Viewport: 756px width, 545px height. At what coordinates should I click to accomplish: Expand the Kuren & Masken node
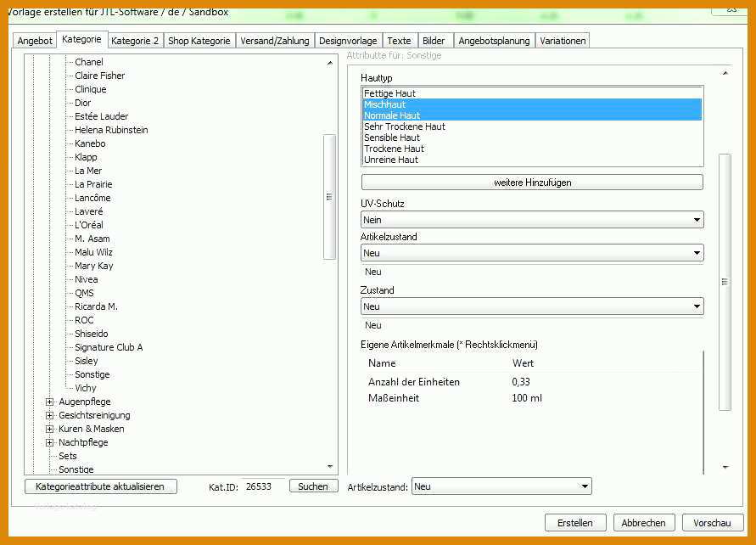(49, 429)
